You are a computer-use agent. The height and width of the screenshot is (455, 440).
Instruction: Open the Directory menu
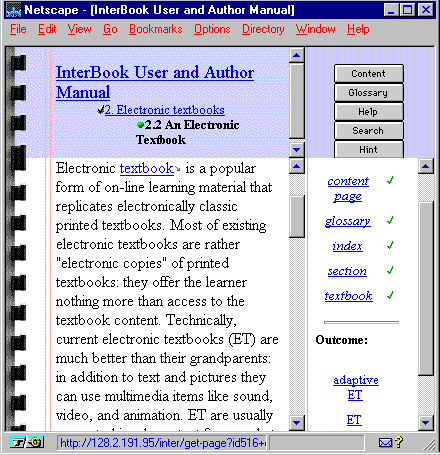tap(263, 29)
